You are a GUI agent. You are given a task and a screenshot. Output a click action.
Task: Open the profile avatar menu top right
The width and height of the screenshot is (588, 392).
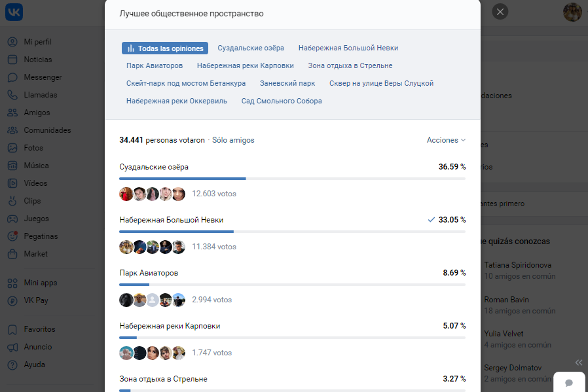[573, 12]
